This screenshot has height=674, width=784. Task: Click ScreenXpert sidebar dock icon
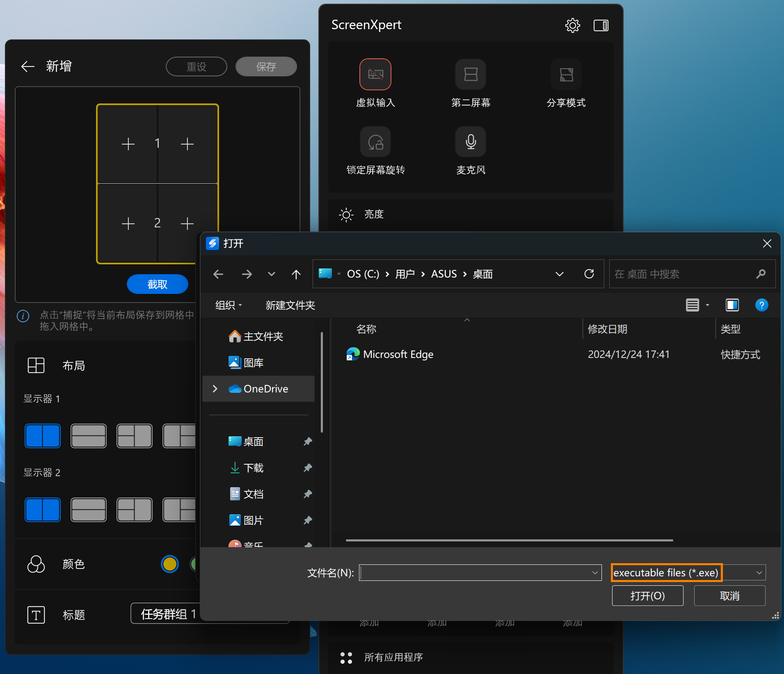tap(601, 25)
